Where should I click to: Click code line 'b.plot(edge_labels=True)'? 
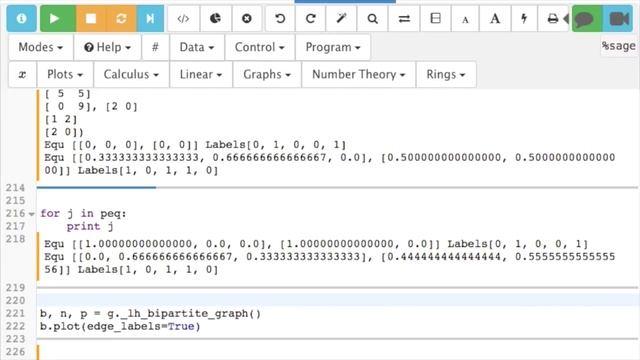[120, 327]
